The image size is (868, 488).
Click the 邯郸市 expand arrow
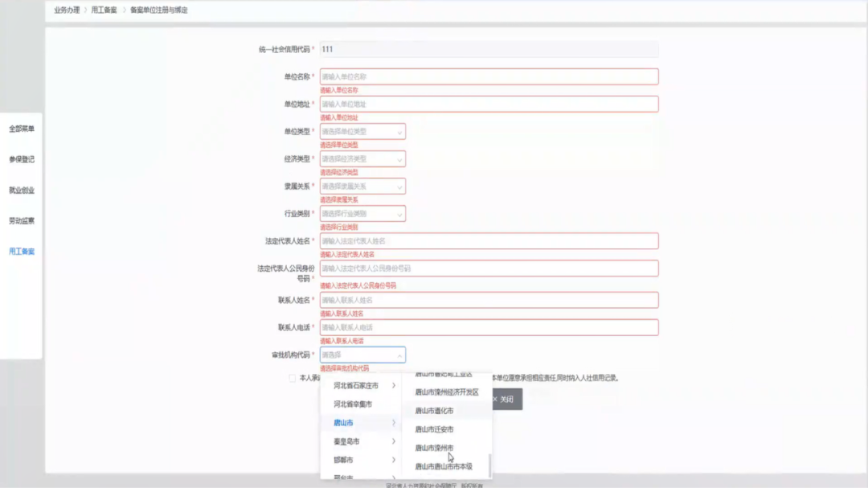[394, 460]
